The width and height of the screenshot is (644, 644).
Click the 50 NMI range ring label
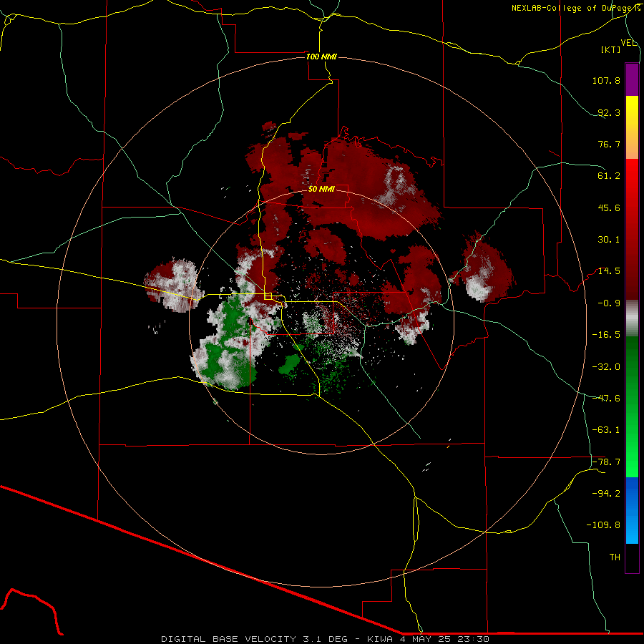321,189
